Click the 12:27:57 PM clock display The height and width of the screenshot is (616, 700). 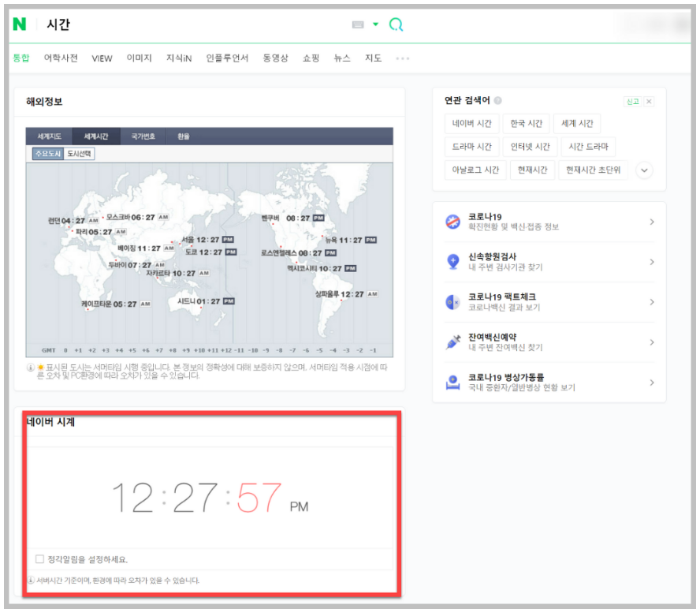coord(210,497)
